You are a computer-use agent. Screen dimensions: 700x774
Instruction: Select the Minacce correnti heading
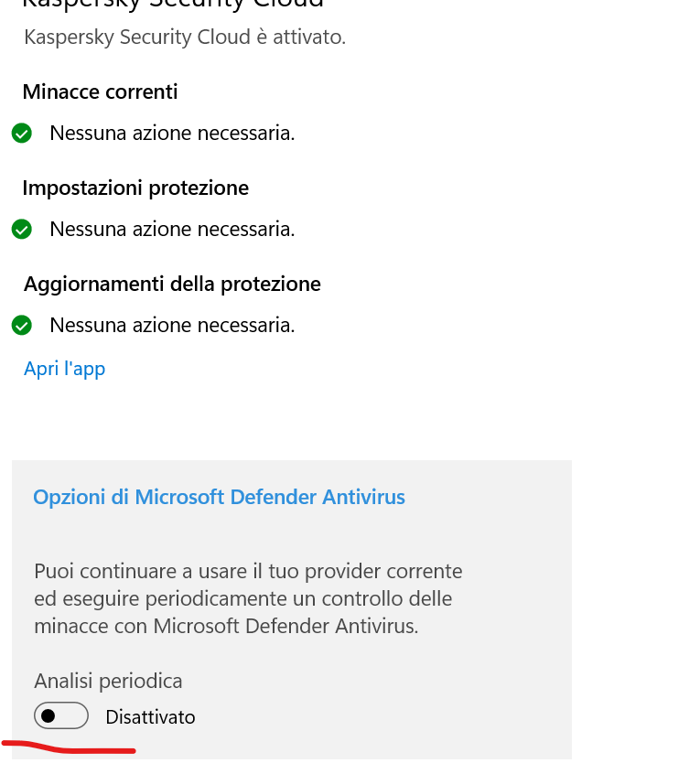(100, 91)
